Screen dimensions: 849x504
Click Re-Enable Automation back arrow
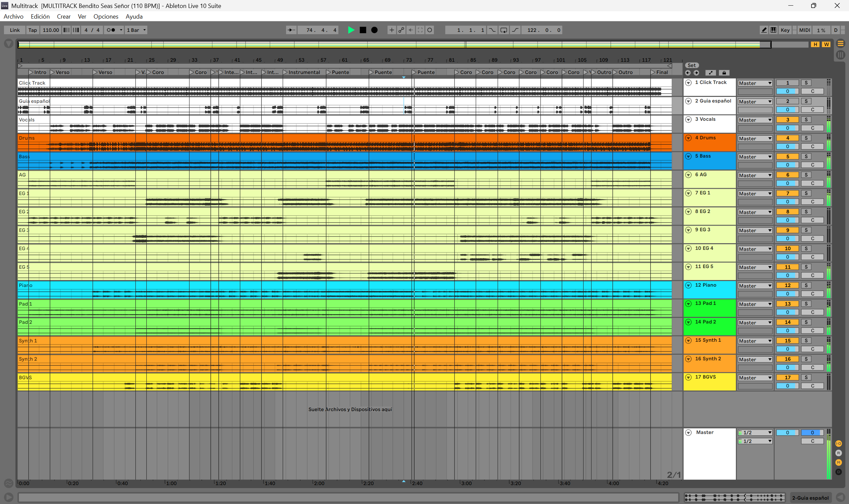(x=411, y=30)
